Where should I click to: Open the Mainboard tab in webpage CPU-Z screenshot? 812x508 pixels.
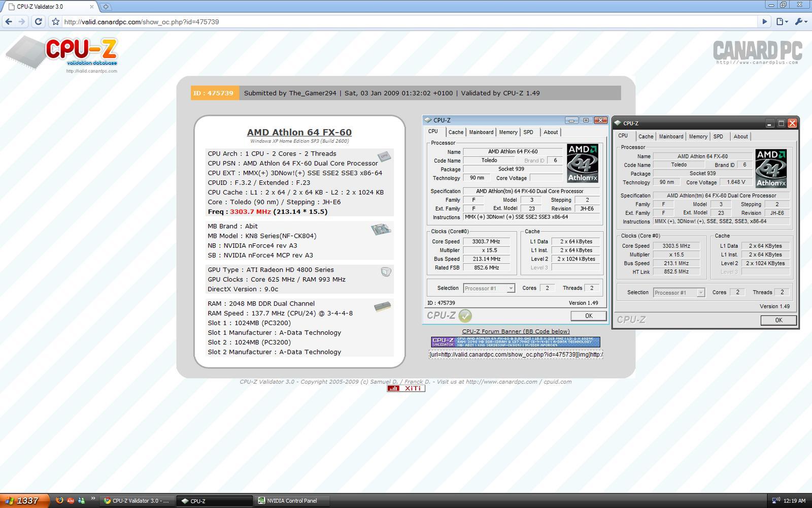click(x=481, y=132)
